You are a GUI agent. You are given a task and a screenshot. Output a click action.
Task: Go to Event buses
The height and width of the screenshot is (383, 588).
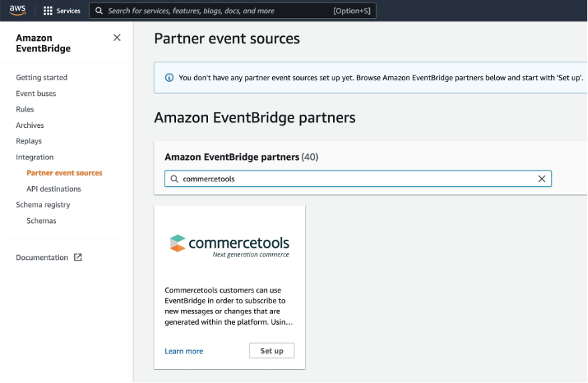36,94
